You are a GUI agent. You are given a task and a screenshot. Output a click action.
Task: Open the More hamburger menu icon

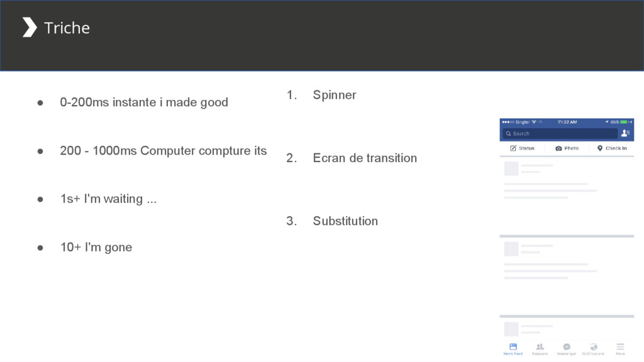pyautogui.click(x=620, y=347)
